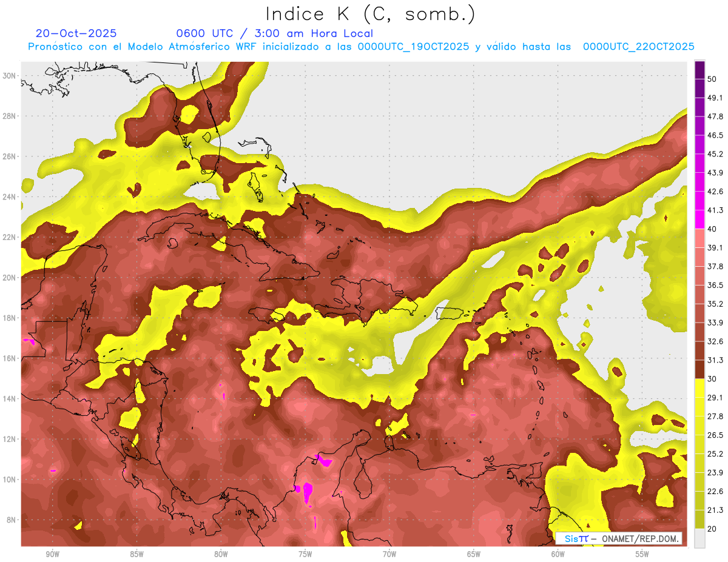Click the title "Indice K (C, somb.)"
Screen dimensions: 728x562
tap(371, 14)
